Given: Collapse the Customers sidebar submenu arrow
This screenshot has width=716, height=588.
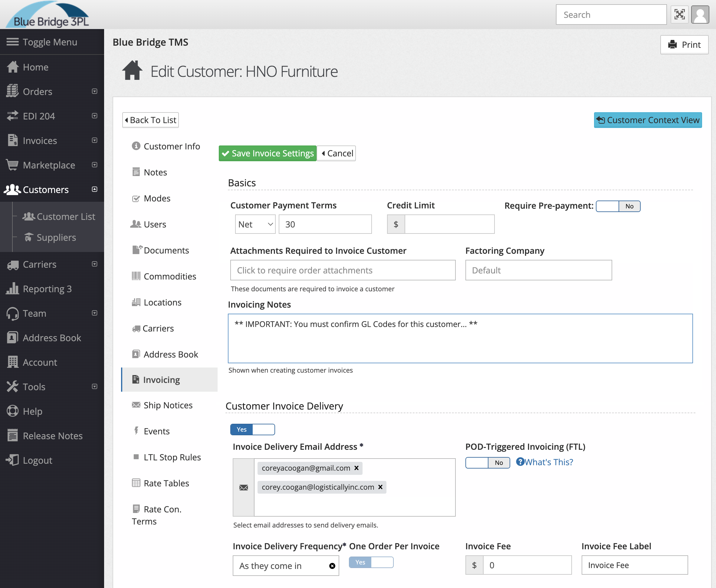Looking at the screenshot, I should point(94,189).
